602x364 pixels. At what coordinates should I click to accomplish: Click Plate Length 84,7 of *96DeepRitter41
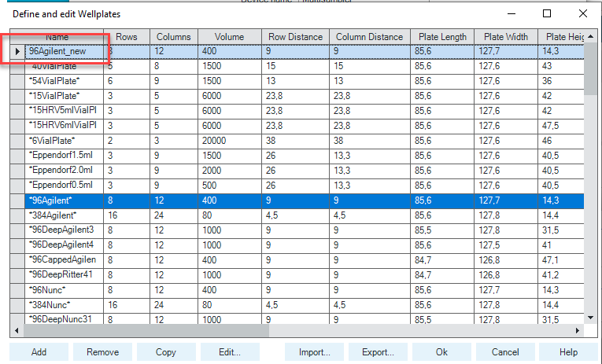coord(442,276)
